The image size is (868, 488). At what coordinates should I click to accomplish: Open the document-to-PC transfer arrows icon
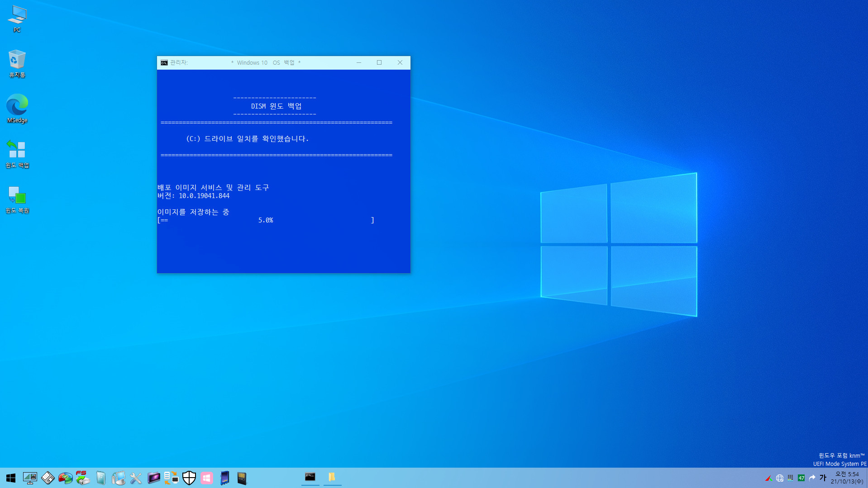(171, 478)
